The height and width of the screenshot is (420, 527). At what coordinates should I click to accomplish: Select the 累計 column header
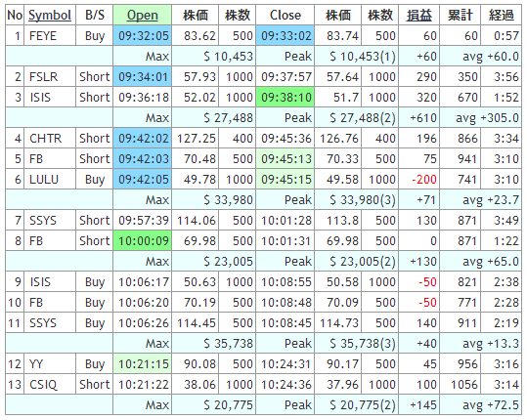[x=461, y=15]
